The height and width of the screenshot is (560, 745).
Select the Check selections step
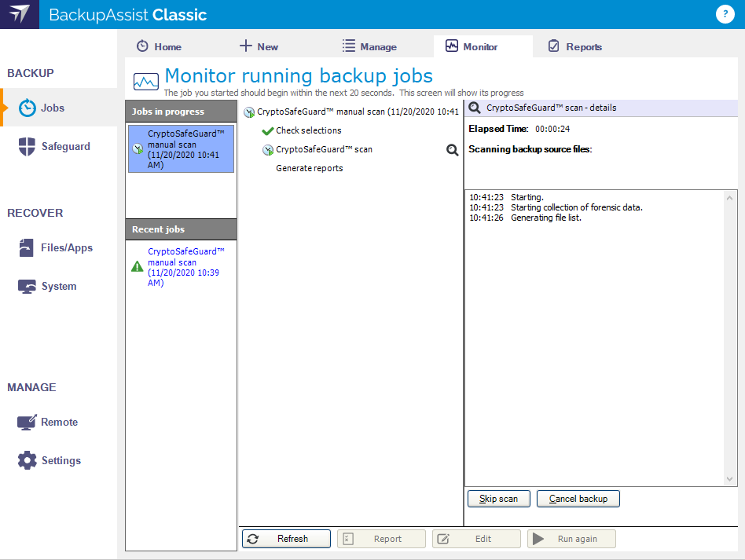[x=309, y=130]
